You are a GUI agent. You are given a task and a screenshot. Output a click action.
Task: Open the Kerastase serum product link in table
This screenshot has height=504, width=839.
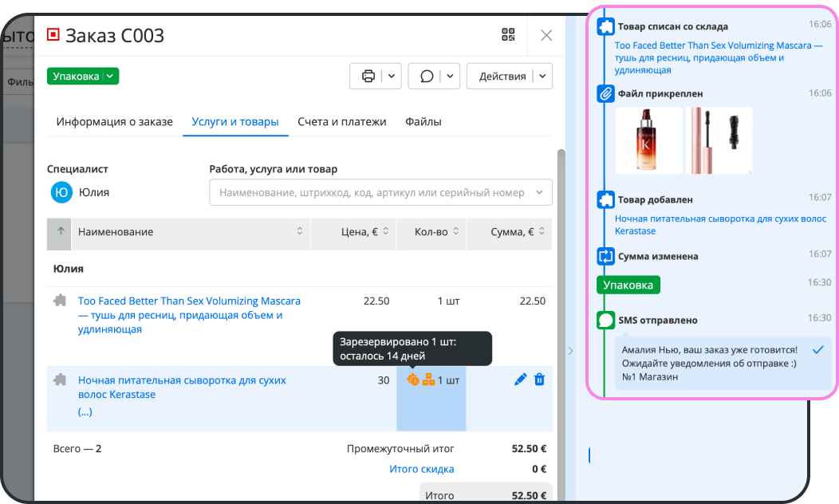pyautogui.click(x=182, y=388)
